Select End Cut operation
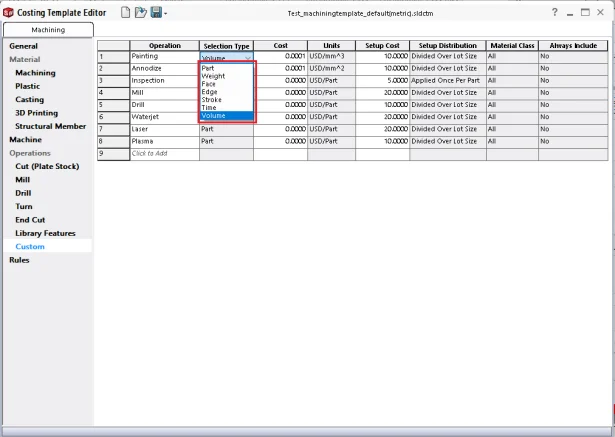The height and width of the screenshot is (437, 615). tap(30, 219)
